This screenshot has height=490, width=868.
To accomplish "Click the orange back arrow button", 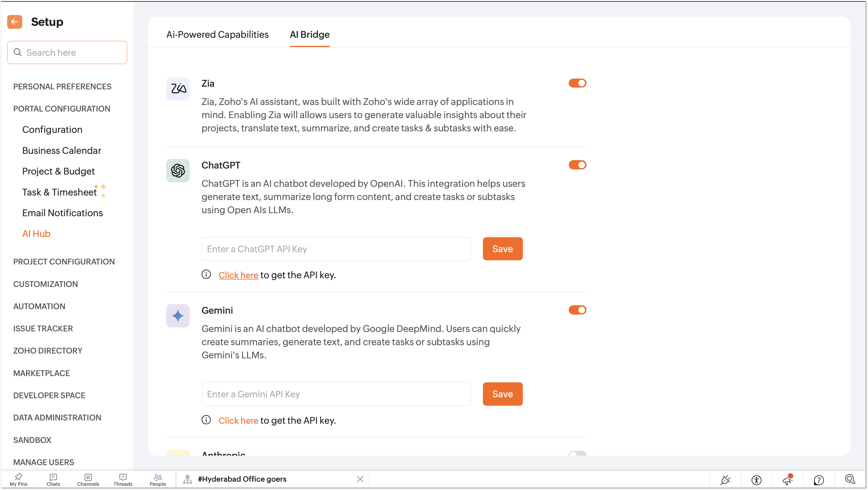I will click(14, 22).
